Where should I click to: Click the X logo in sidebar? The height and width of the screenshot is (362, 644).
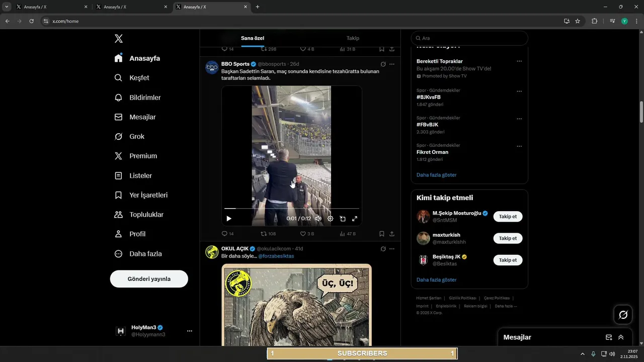tap(118, 39)
